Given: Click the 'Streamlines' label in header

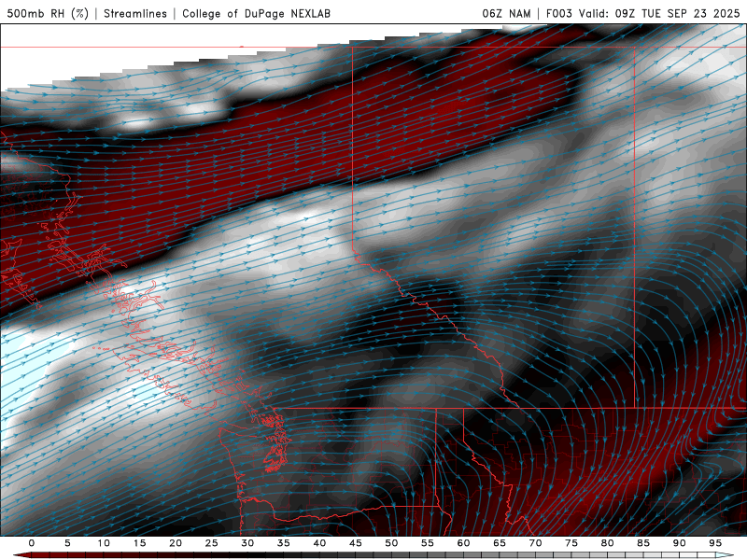Looking at the screenshot, I should (x=135, y=13).
